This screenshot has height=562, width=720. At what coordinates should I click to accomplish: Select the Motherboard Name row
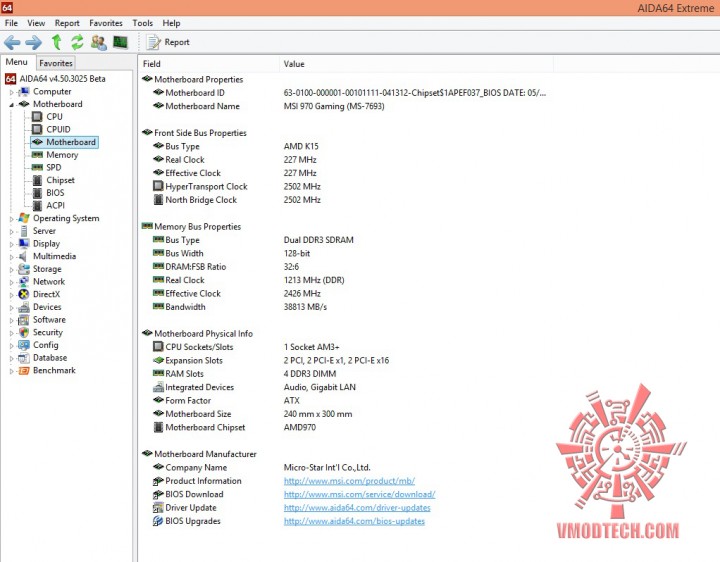[x=269, y=106]
